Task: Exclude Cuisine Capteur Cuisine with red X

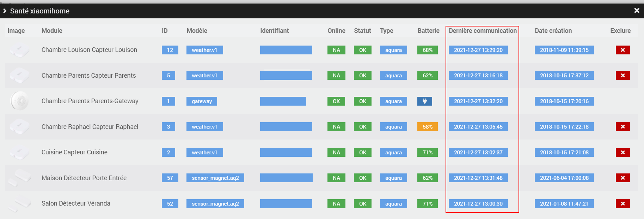Action: (622, 153)
